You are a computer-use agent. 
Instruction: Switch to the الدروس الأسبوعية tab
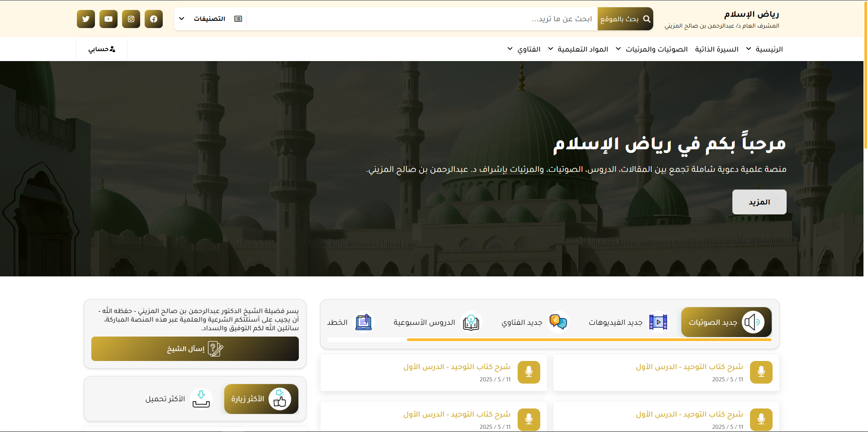(437, 322)
